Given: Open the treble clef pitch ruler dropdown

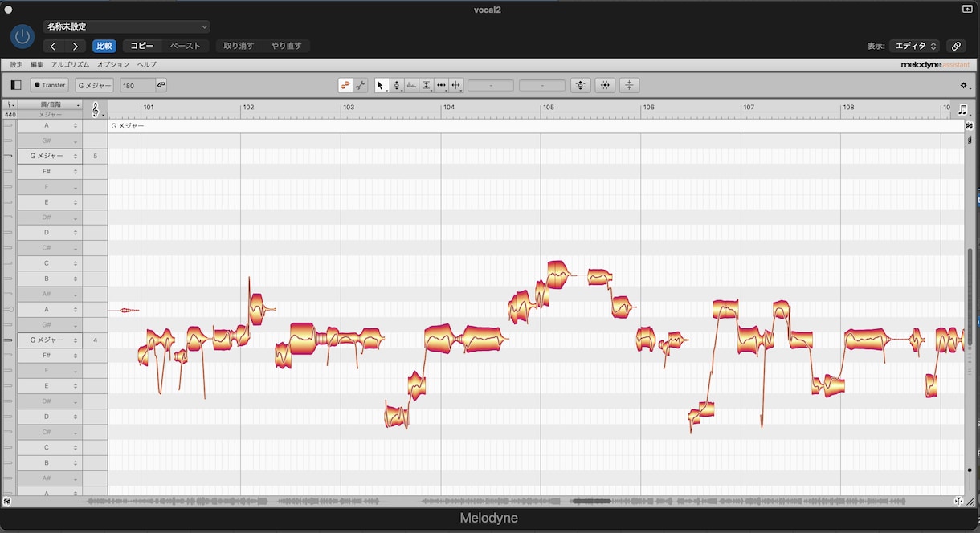Looking at the screenshot, I should click(96, 109).
